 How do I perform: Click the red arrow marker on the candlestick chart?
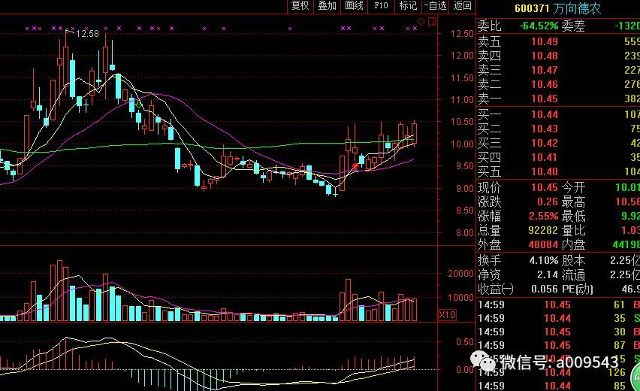pos(355,167)
